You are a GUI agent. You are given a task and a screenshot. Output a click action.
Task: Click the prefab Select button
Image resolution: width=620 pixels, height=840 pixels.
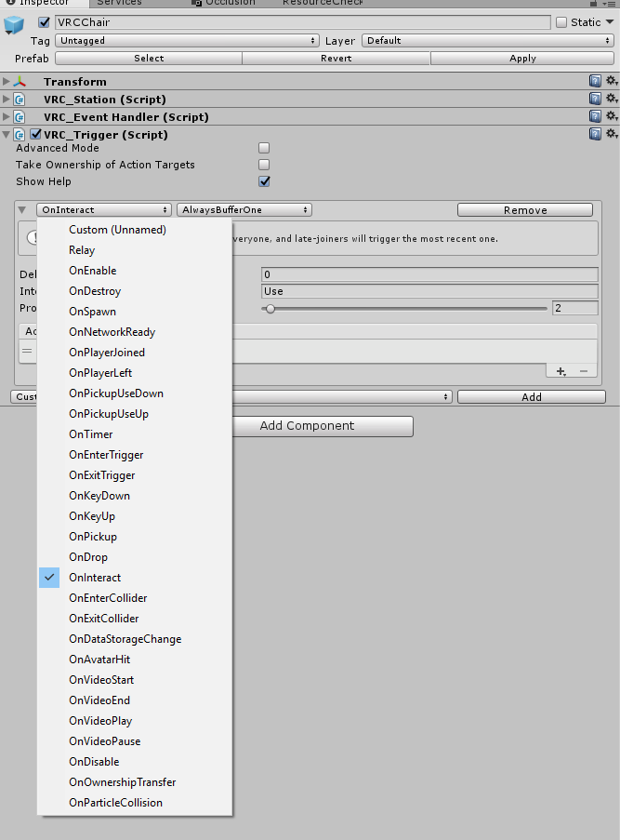pyautogui.click(x=149, y=59)
